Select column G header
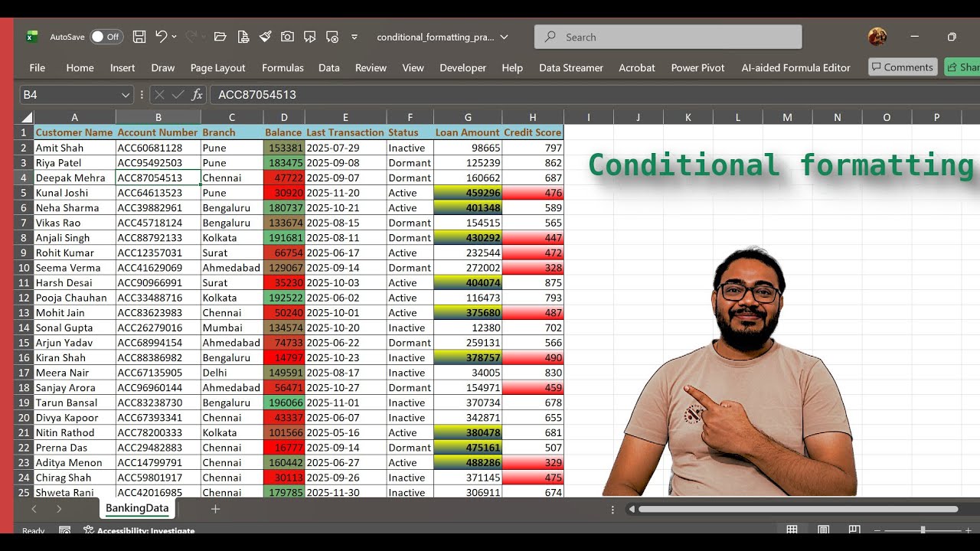 pyautogui.click(x=468, y=117)
